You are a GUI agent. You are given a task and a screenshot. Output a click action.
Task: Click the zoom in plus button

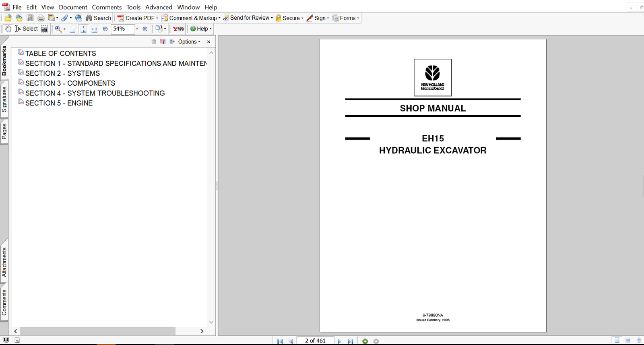point(145,29)
